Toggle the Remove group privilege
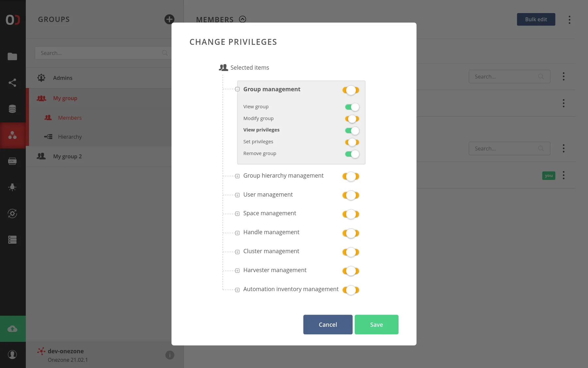This screenshot has height=368, width=588. pos(352,154)
